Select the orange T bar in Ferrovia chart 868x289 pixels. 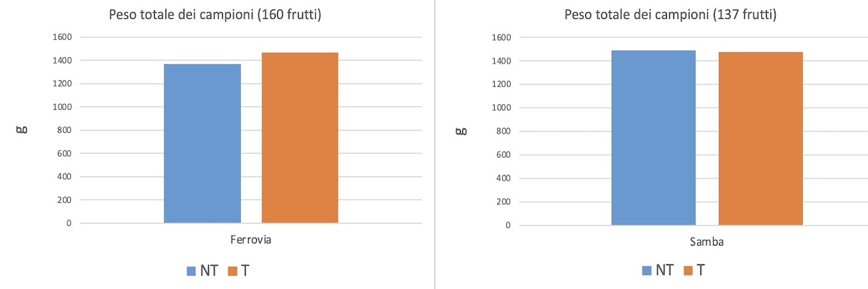(299, 137)
